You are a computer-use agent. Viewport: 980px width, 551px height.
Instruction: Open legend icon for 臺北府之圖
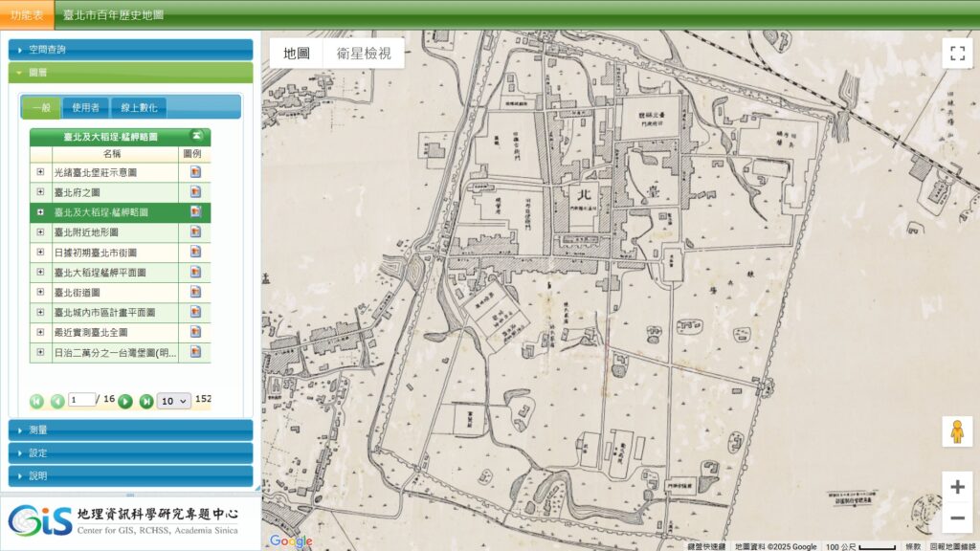(195, 191)
